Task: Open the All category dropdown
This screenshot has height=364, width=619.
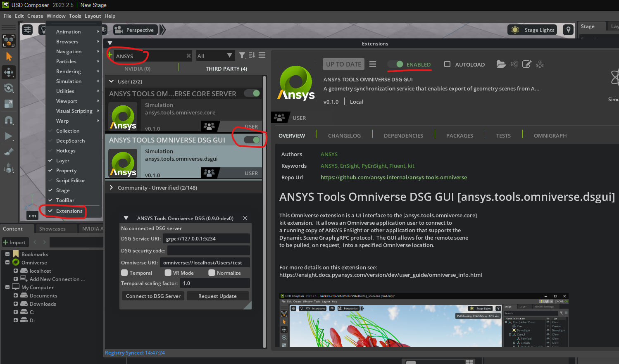Action: pyautogui.click(x=215, y=55)
